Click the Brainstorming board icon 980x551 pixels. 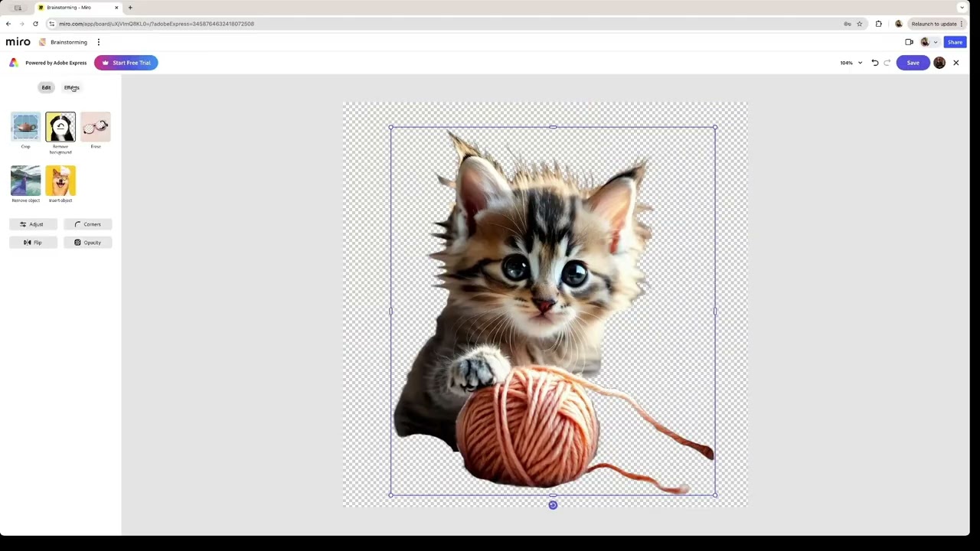coord(43,42)
